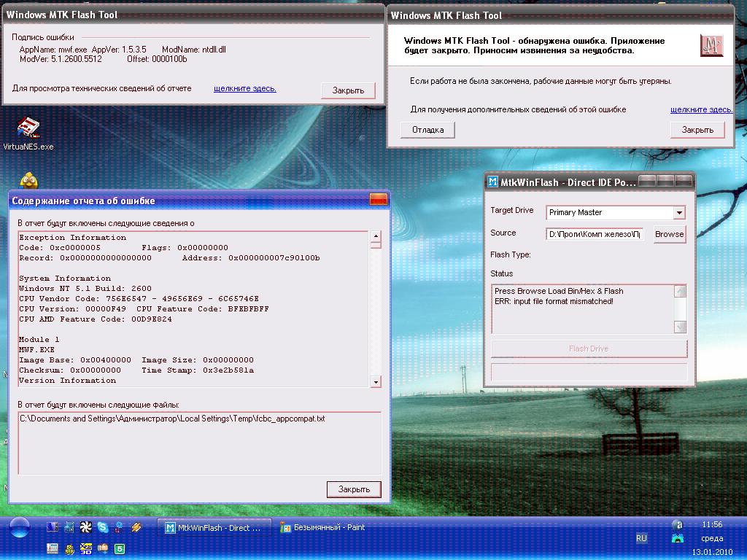
Task: Click the calculator icon in the taskbar
Action: click(53, 548)
